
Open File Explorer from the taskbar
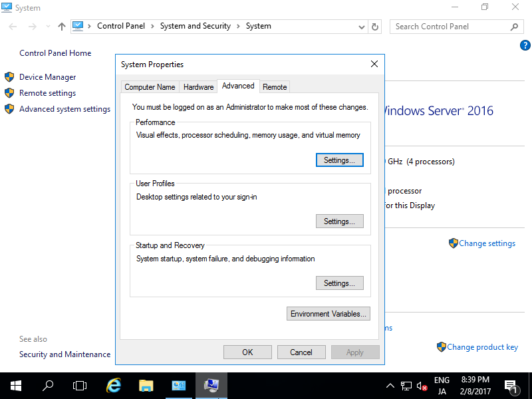146,385
